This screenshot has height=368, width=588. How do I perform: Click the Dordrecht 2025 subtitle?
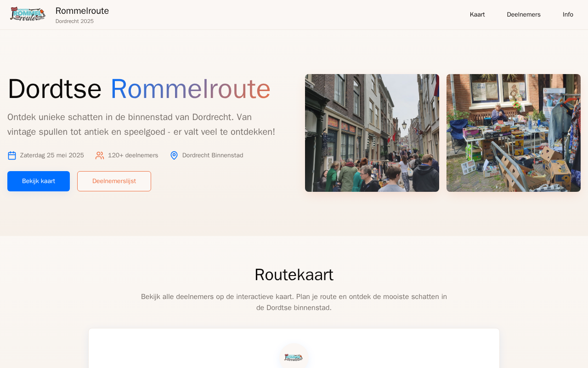click(74, 21)
